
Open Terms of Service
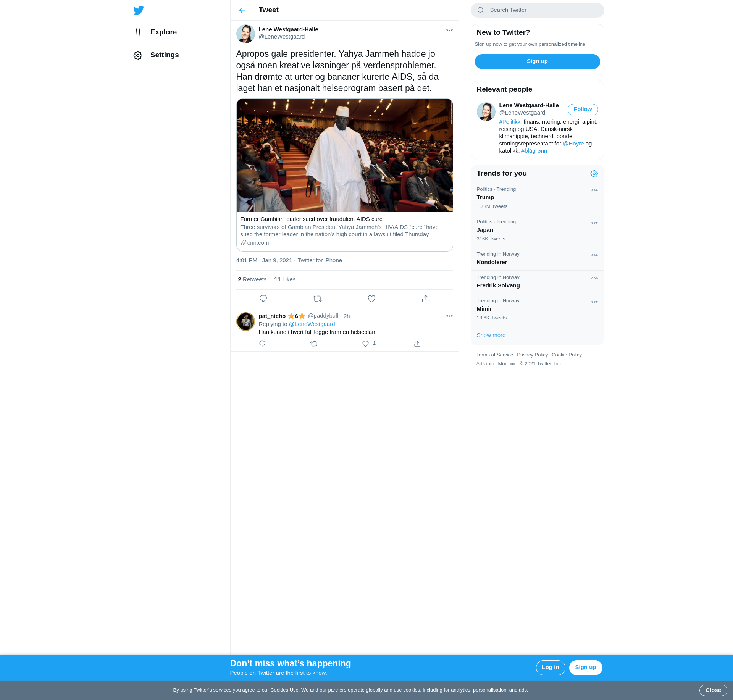click(494, 355)
